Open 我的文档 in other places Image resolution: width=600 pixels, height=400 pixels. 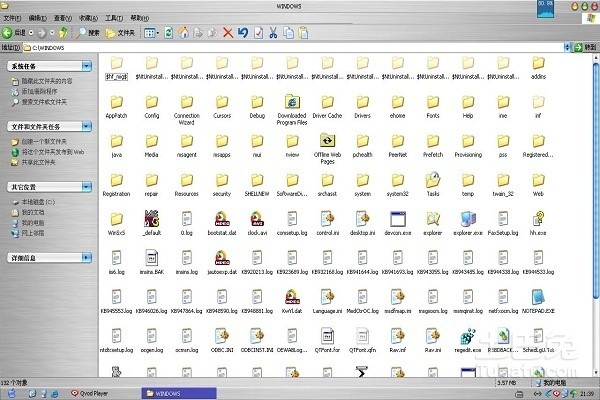(x=33, y=212)
